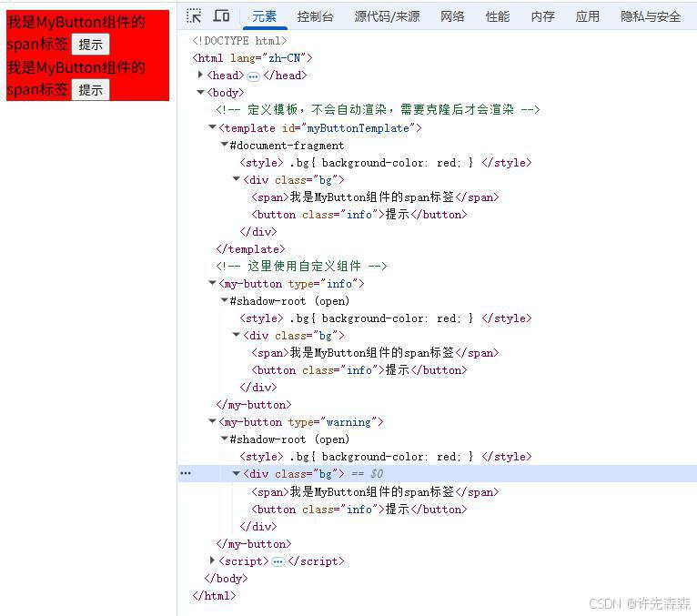Collapse the my-button type="info" node
Image resolution: width=697 pixels, height=616 pixels.
212,283
